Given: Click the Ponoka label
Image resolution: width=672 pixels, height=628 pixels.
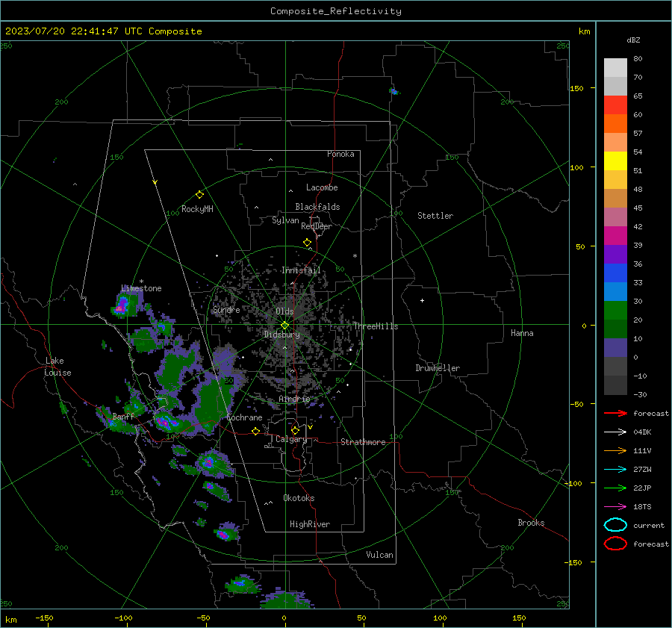Looking at the screenshot, I should [x=340, y=154].
